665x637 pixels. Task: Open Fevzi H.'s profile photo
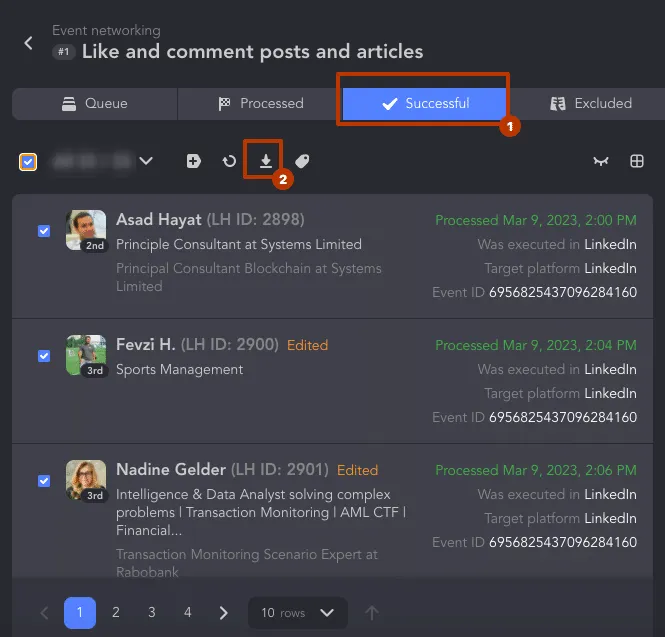click(86, 355)
